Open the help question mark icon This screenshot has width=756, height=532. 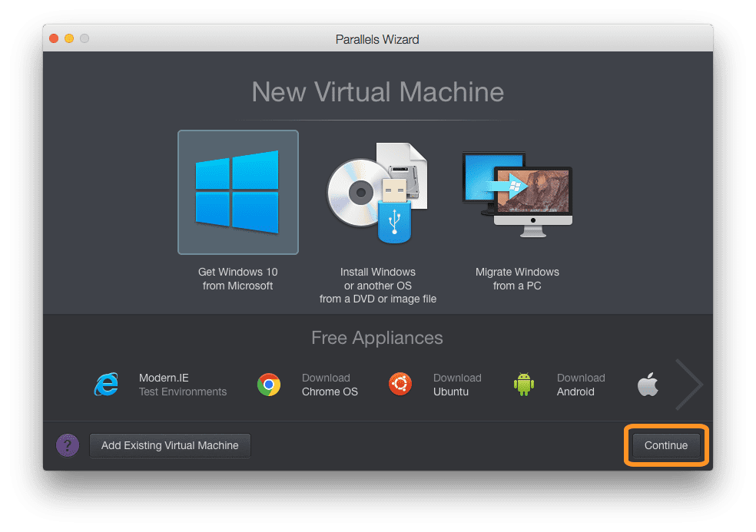[x=68, y=445]
